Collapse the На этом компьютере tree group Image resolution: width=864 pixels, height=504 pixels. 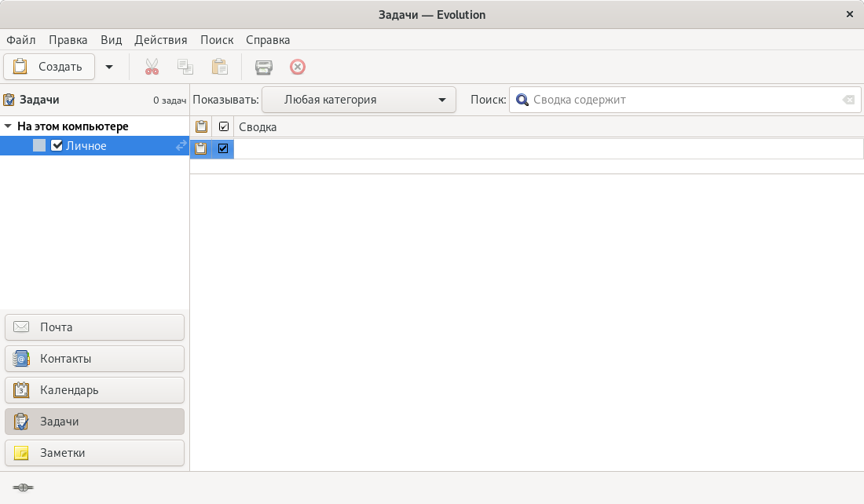(8, 126)
